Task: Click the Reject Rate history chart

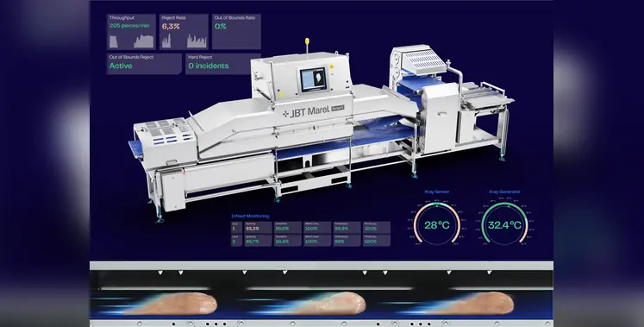Action: (184, 41)
